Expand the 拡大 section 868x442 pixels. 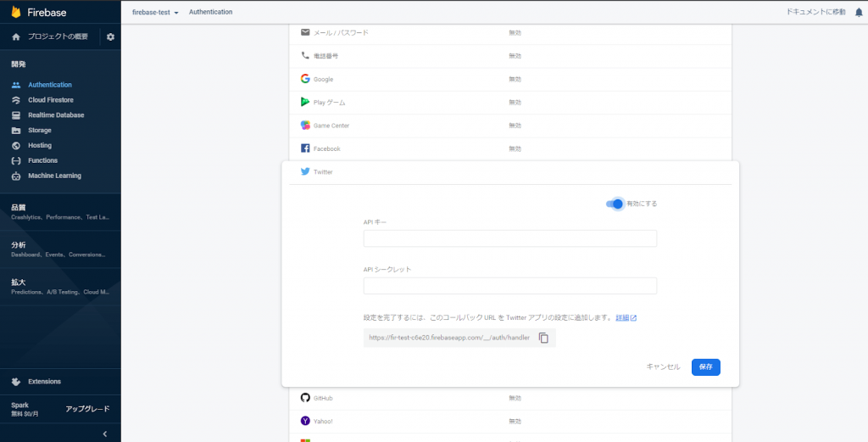click(60, 287)
